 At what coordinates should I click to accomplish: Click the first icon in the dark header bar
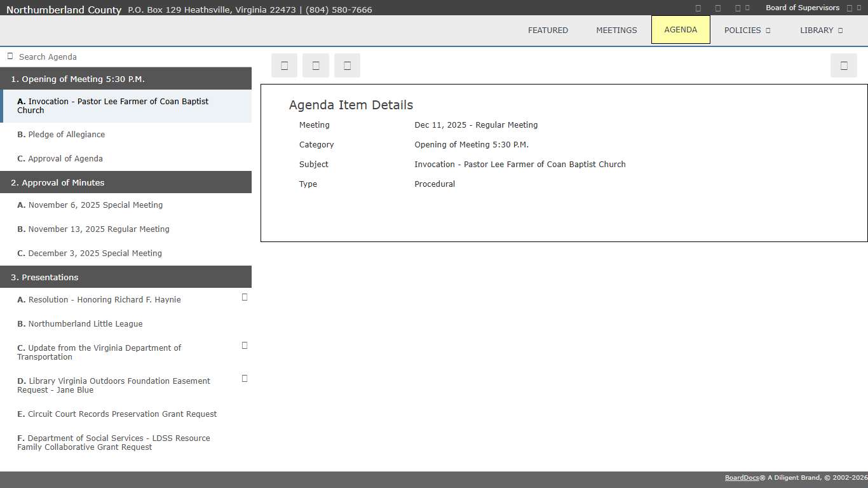(698, 8)
